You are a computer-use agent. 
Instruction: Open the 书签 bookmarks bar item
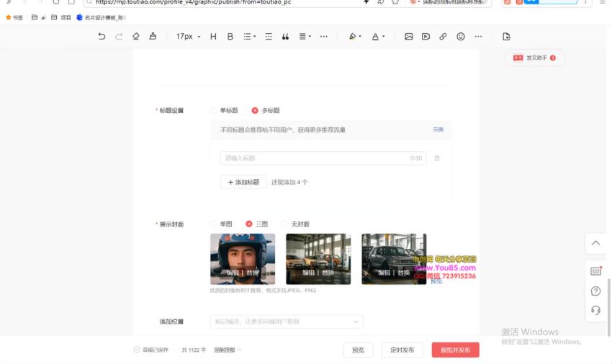(14, 17)
